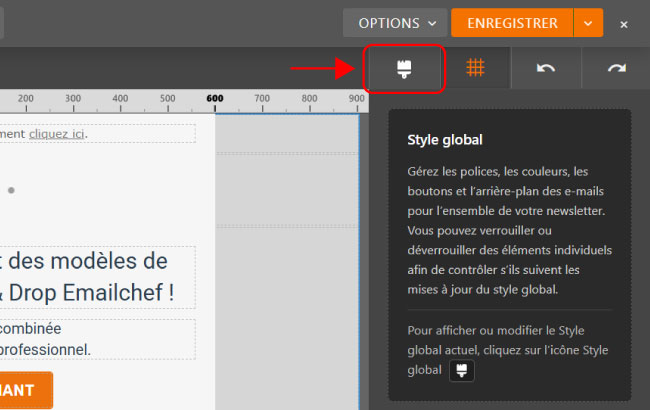Screen dimensions: 650x410
Task: Follow the "cliquez ici" link
Action: [x=57, y=133]
